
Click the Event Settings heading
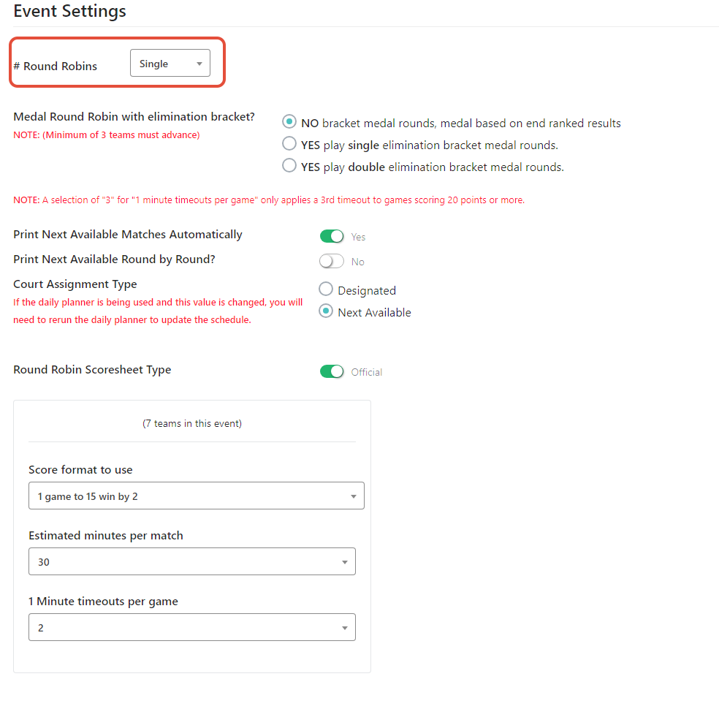click(70, 12)
